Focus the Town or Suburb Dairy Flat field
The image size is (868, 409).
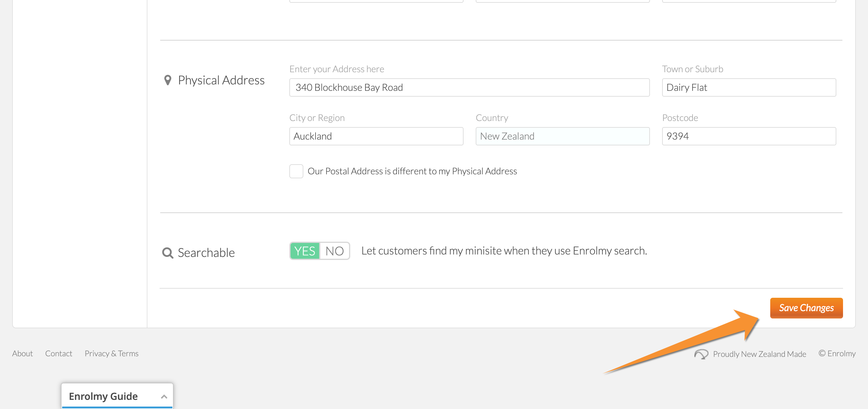click(x=749, y=88)
